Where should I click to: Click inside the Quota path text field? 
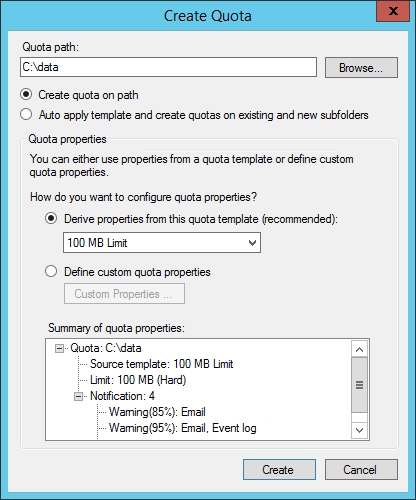pyautogui.click(x=168, y=67)
